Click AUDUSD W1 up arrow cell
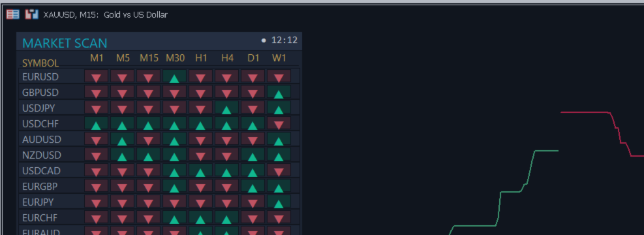This screenshot has height=235, width=644. pyautogui.click(x=279, y=139)
